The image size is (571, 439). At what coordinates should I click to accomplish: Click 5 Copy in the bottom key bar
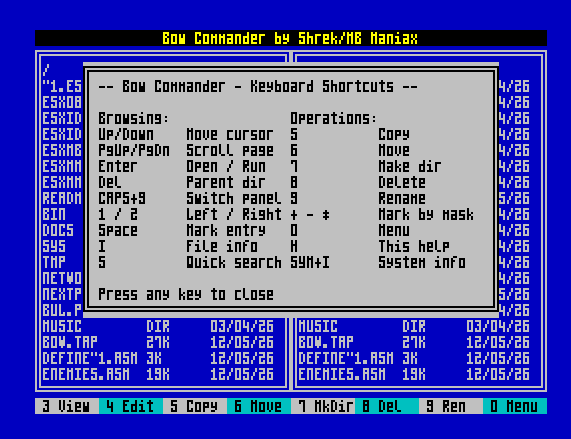[195, 406]
